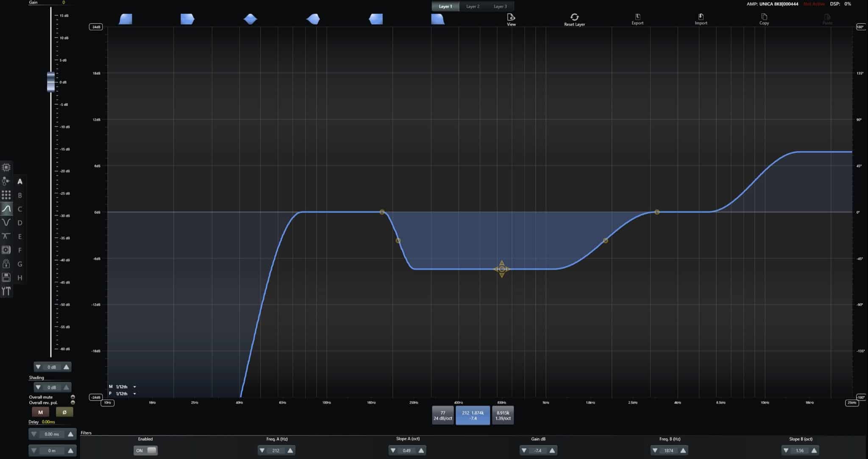Add the diamond bell filter shape
The height and width of the screenshot is (459, 868).
pos(250,19)
